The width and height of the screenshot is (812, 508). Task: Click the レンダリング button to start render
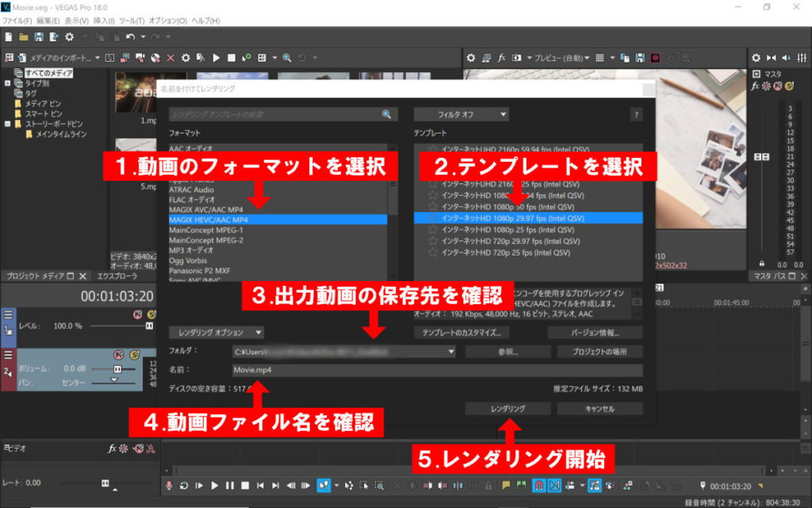pyautogui.click(x=507, y=409)
